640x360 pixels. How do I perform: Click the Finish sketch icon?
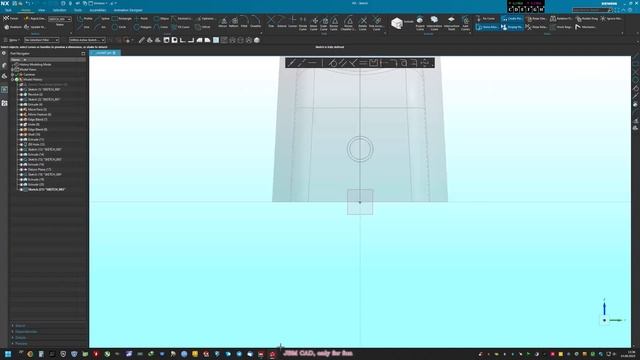click(6, 19)
